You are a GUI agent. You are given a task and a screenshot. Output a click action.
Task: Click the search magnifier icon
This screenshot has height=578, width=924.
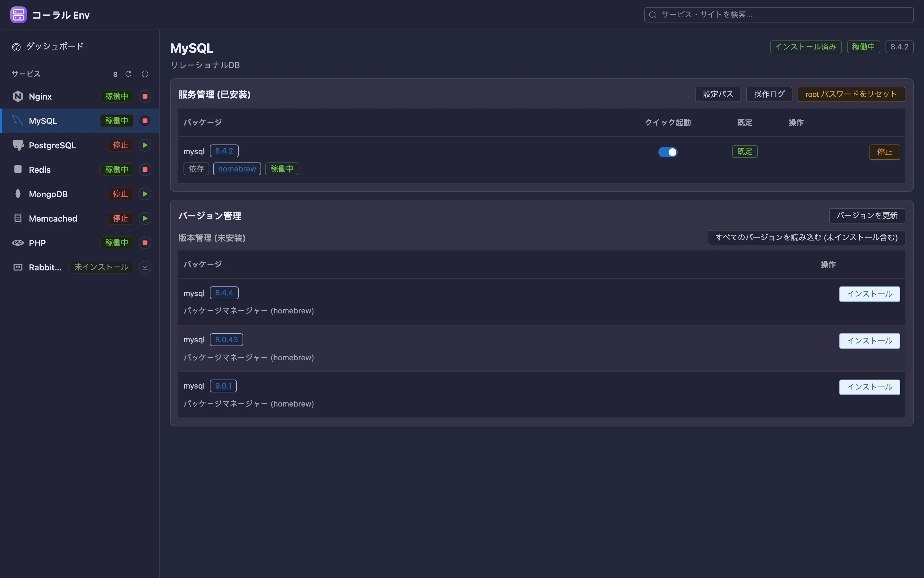click(x=653, y=15)
